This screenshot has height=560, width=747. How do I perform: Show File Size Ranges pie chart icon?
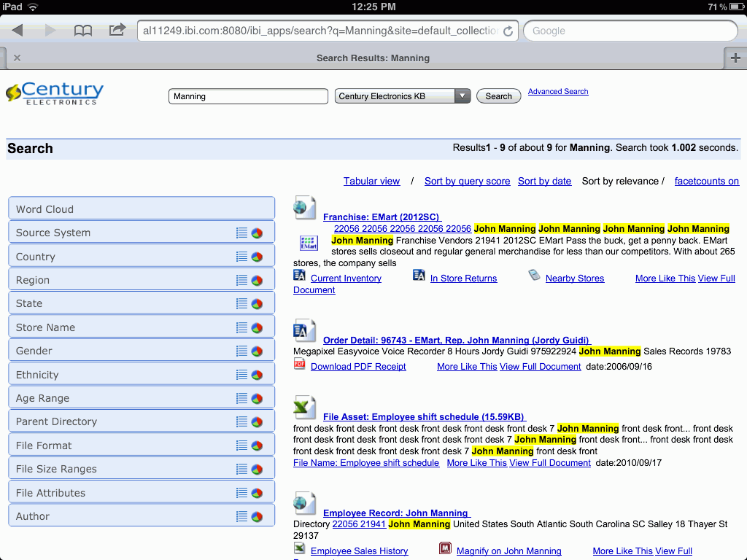[x=258, y=469]
